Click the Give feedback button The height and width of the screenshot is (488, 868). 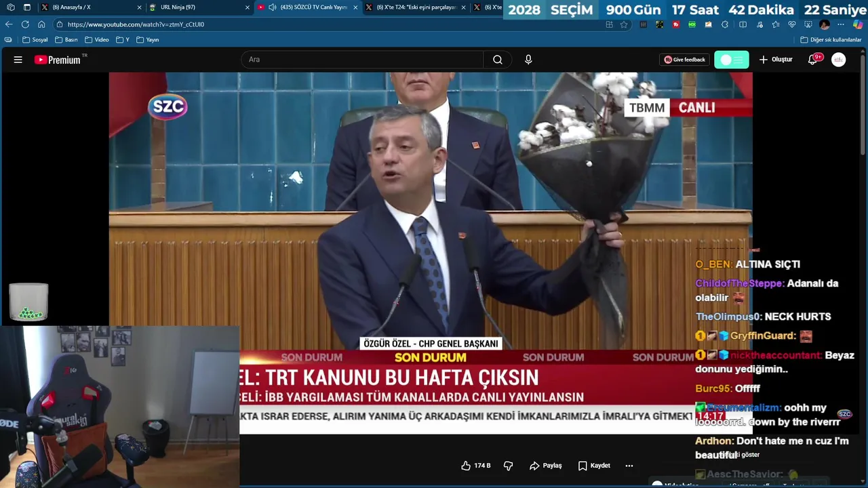pyautogui.click(x=685, y=60)
